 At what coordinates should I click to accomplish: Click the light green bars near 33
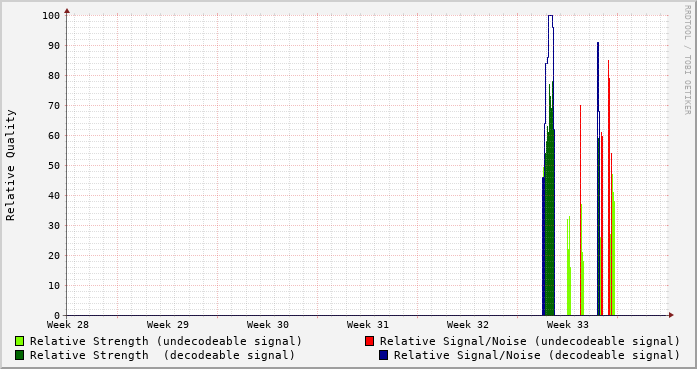(x=569, y=266)
